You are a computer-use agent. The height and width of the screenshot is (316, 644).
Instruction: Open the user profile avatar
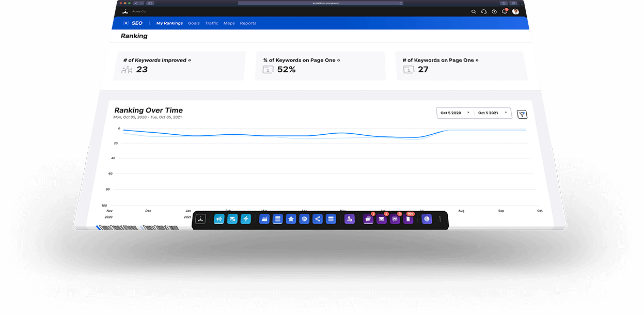[515, 11]
